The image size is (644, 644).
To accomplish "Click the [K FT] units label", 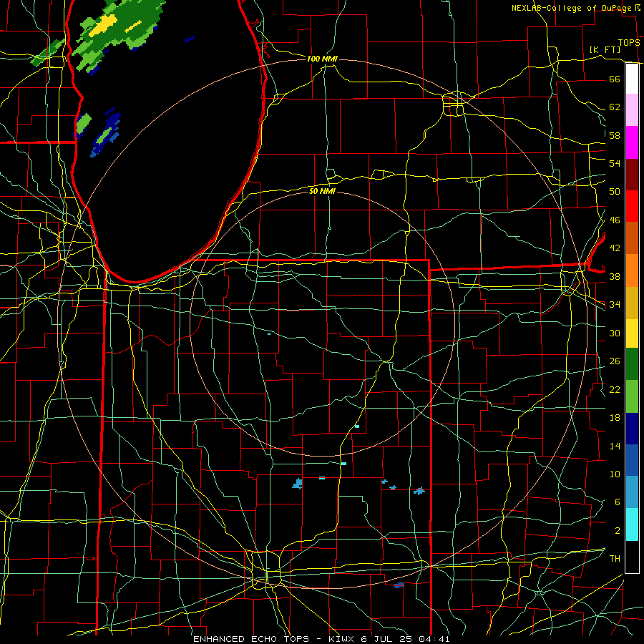I will pyautogui.click(x=605, y=49).
